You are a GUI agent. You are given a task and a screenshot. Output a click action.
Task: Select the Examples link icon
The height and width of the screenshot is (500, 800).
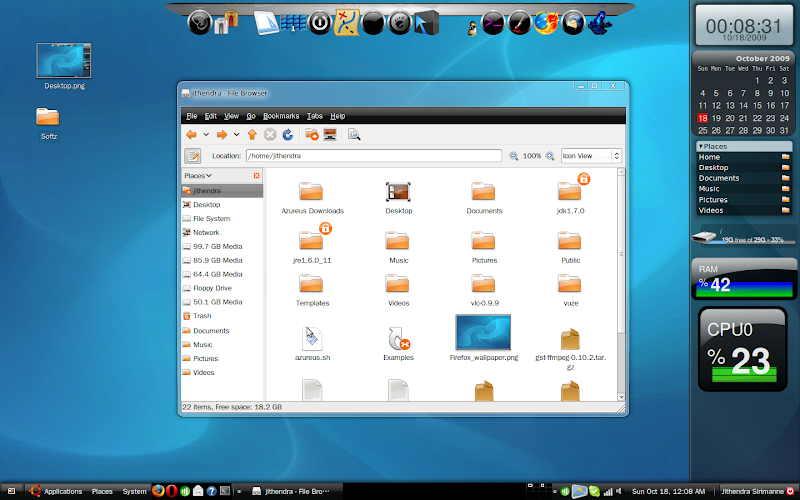398,343
